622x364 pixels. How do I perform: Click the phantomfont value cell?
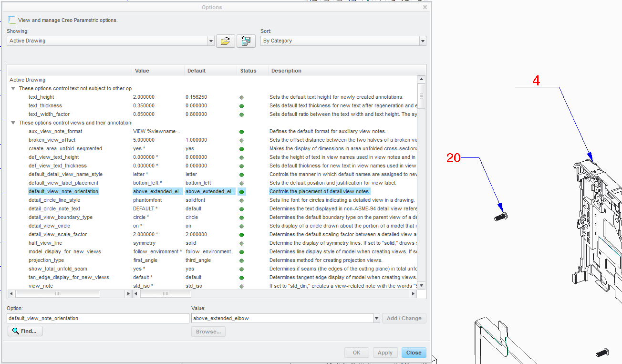point(147,200)
